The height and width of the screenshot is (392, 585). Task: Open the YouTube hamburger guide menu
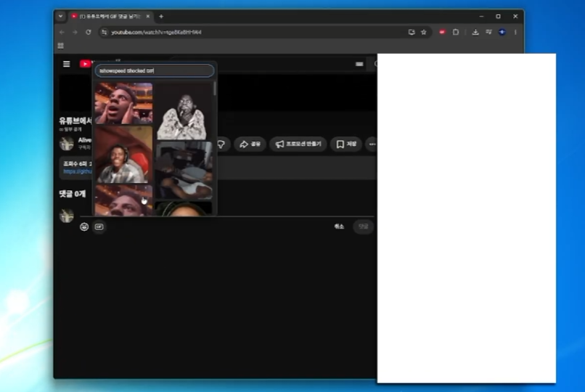coord(66,64)
